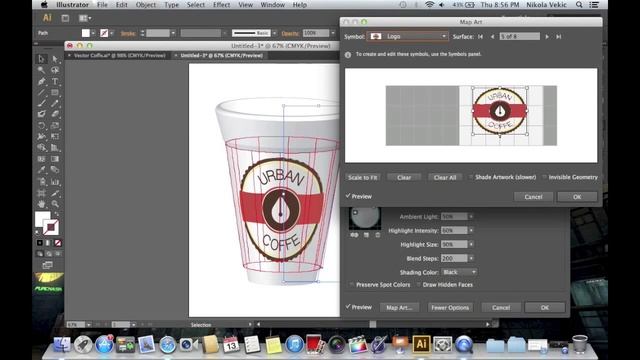The image size is (640, 360).
Task: Open the Symbol dropdown showing Logo
Action: click(407, 36)
